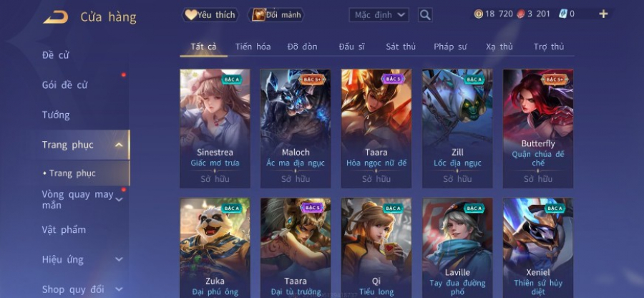Open the search magnifier icon
Image resolution: width=644 pixels, height=298 pixels.
tap(425, 15)
